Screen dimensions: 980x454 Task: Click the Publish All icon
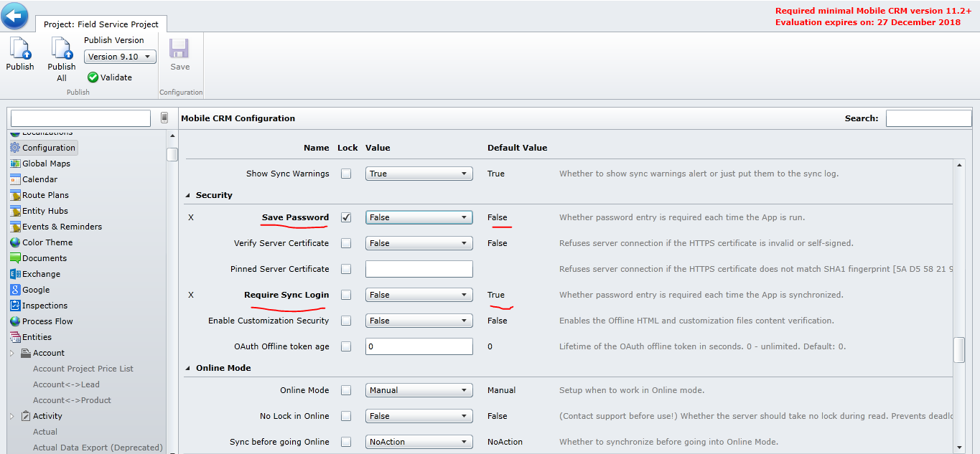[x=62, y=49]
